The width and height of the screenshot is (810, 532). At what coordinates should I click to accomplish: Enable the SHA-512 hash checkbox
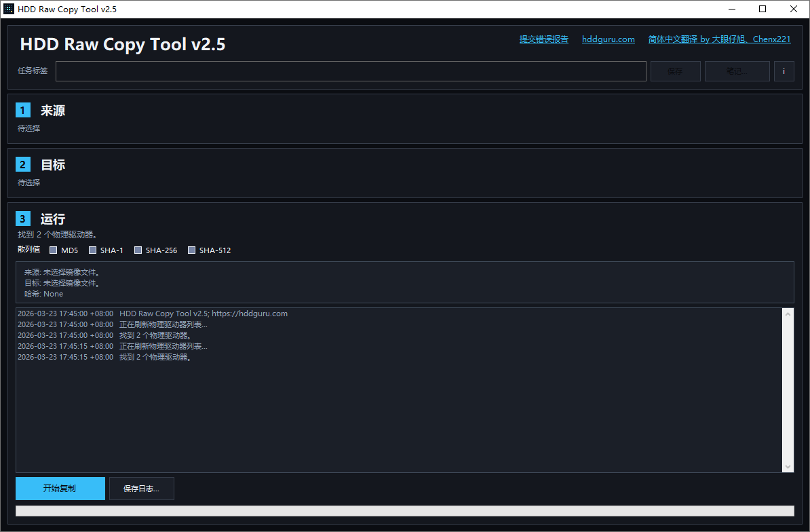[191, 250]
